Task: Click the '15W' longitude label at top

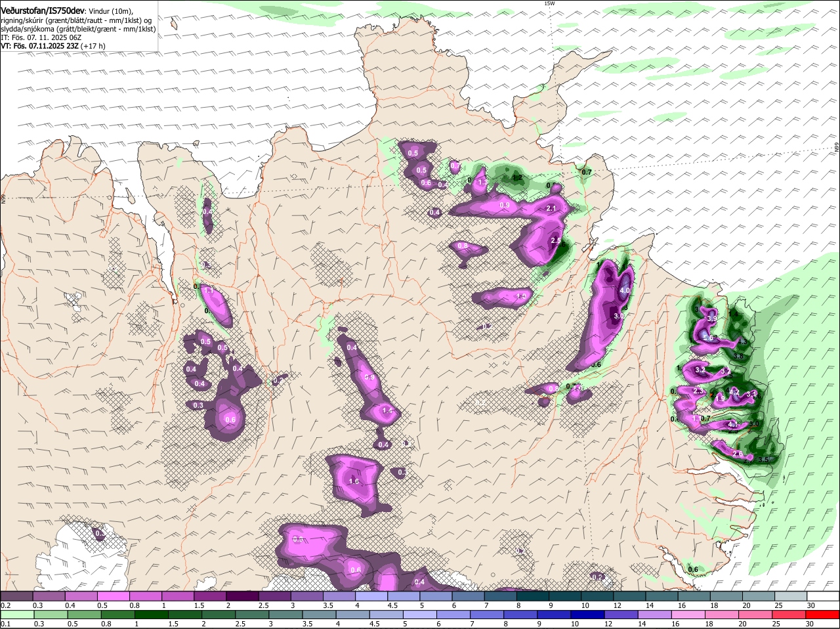Action: point(549,3)
